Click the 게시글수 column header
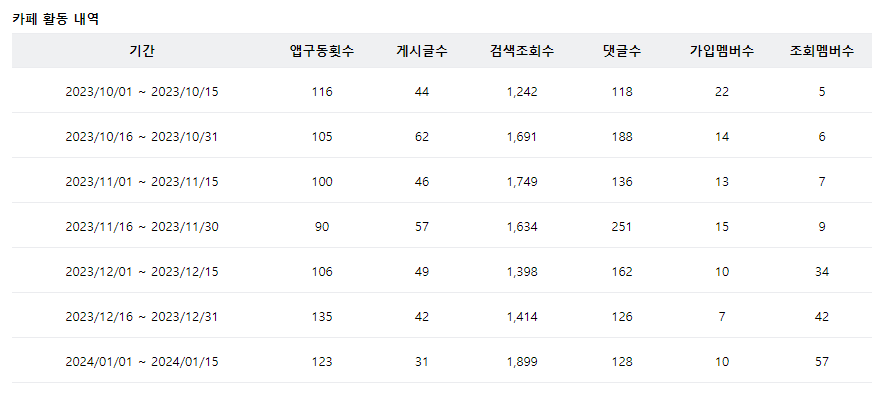Viewport: 882px width, 397px height. [422, 51]
